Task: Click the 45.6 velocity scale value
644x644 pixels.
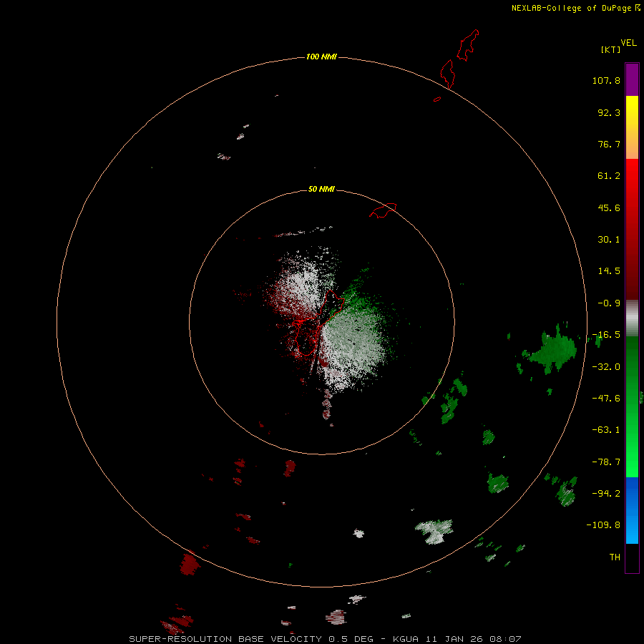Action: (x=609, y=208)
